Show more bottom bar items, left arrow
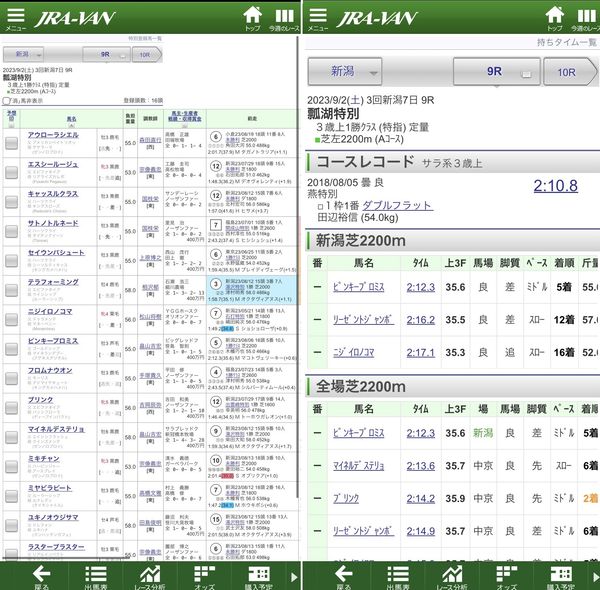 pos(294,577)
